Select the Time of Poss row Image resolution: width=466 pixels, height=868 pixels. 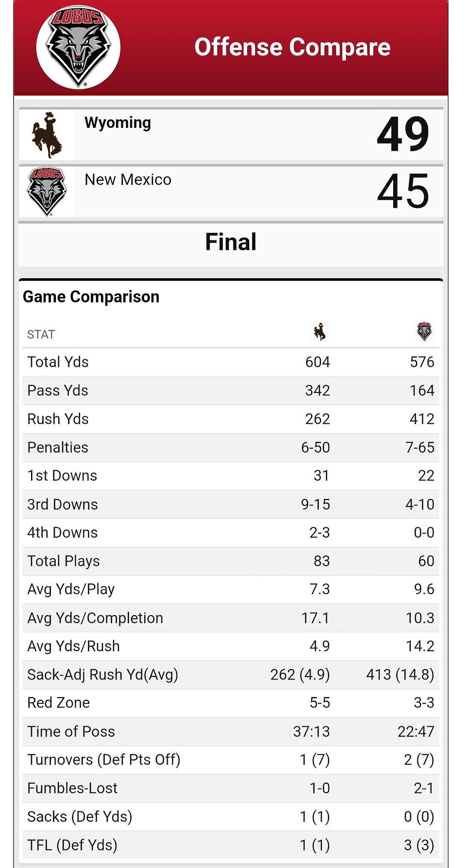click(231, 732)
